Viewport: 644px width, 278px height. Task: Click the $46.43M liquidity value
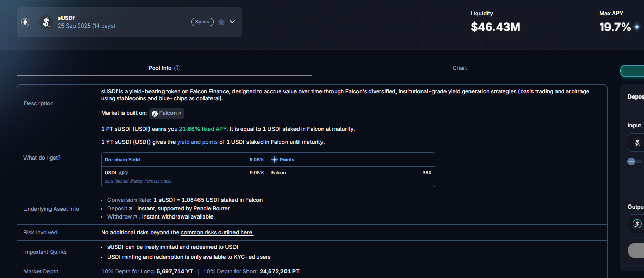(x=496, y=27)
